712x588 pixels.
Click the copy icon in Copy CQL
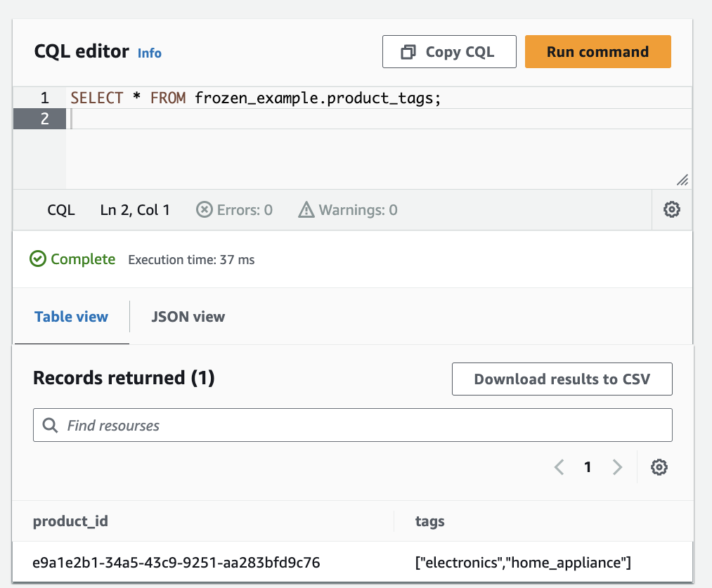(408, 52)
